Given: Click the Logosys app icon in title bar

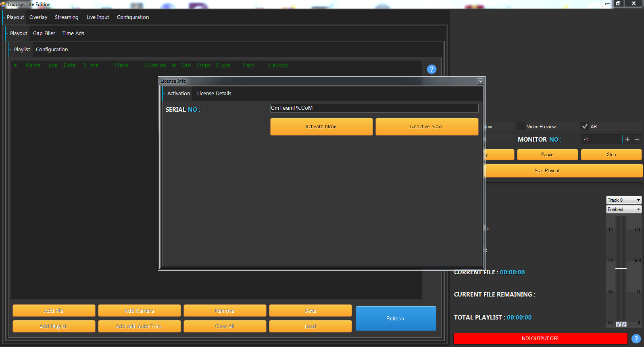Looking at the screenshot, I should [2, 4].
